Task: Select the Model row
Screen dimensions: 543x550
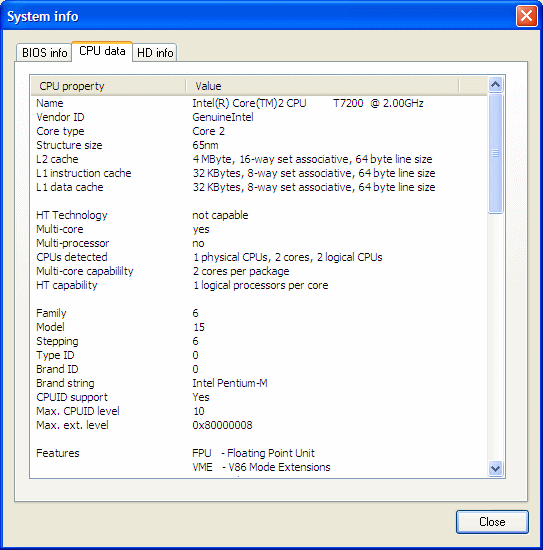Action: (x=259, y=327)
